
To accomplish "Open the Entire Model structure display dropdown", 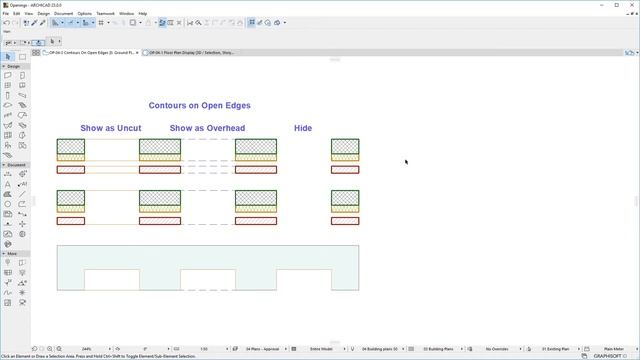I will 344,349.
